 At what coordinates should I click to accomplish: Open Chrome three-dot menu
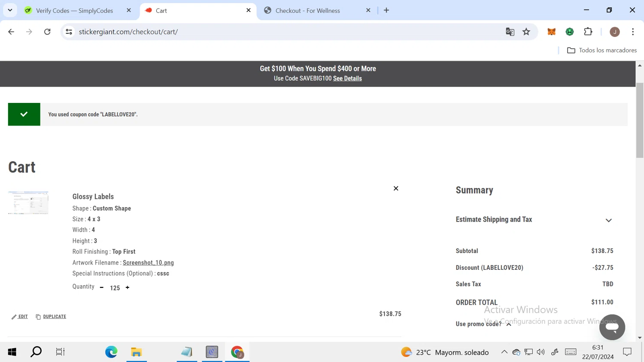tap(633, 32)
